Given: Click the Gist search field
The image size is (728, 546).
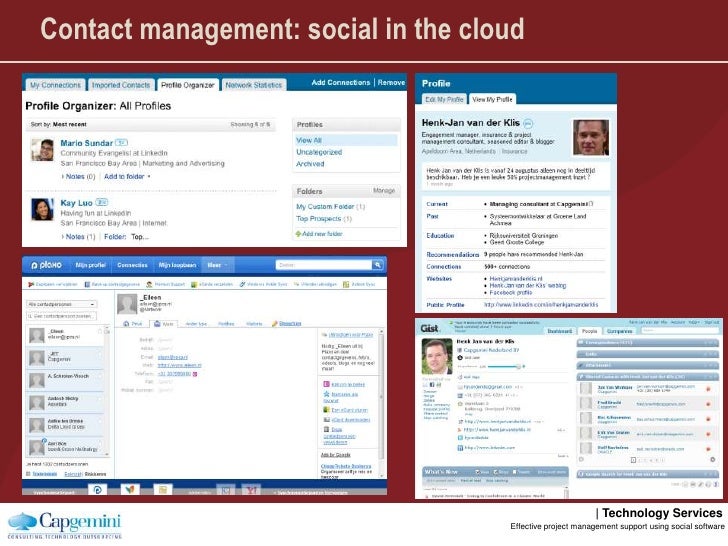Looking at the screenshot, I should [x=680, y=331].
